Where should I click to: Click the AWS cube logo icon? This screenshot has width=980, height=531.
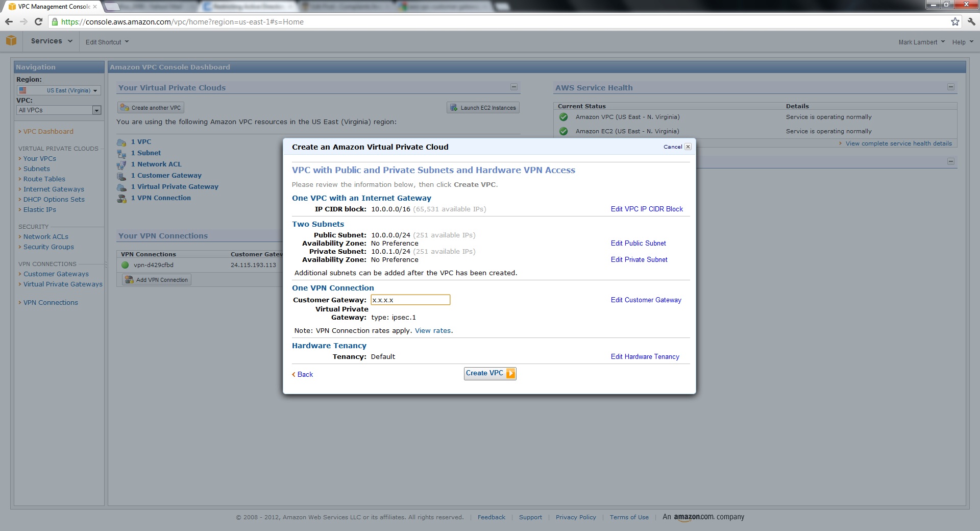click(x=11, y=41)
